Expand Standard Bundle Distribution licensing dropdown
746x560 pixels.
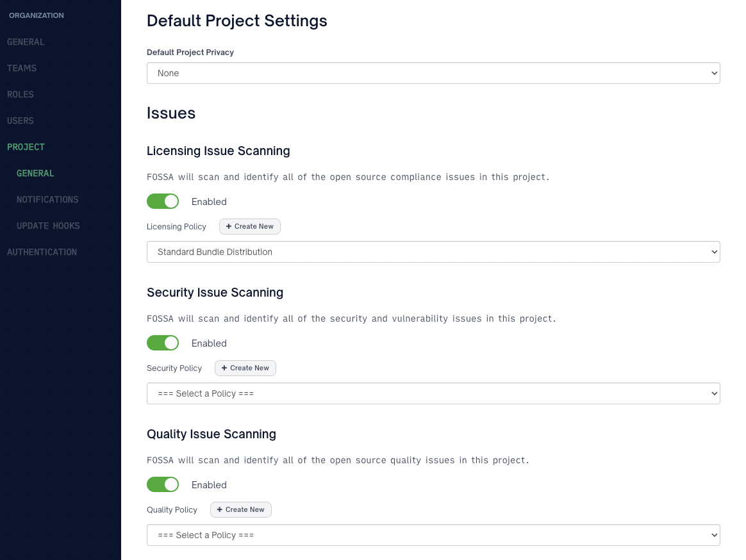pos(433,252)
